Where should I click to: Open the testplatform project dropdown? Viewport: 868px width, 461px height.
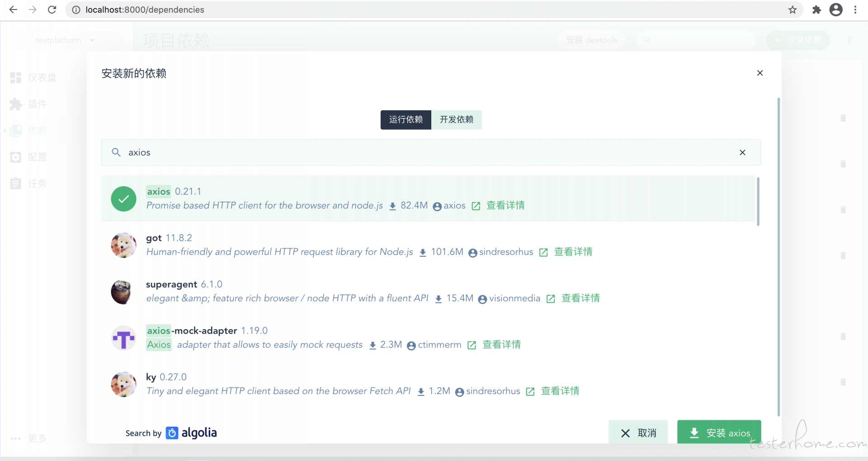pos(65,40)
